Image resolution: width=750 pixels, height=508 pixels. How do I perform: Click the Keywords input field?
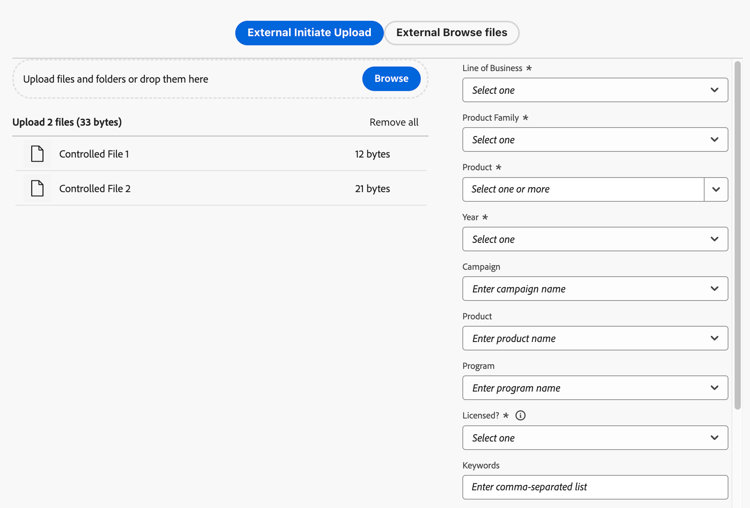(x=594, y=487)
